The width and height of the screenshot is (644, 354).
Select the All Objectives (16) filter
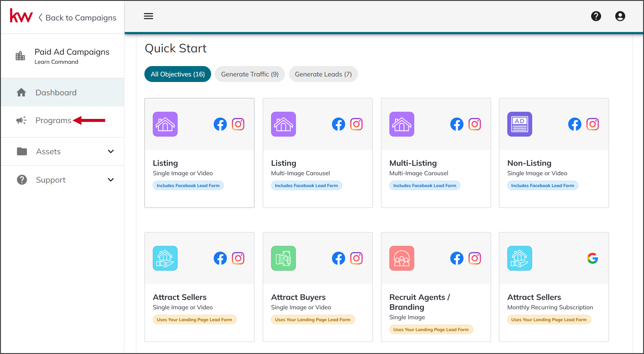click(178, 74)
